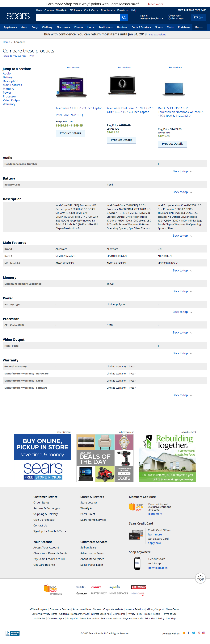Switch to the Electronics category tab

[63, 27]
